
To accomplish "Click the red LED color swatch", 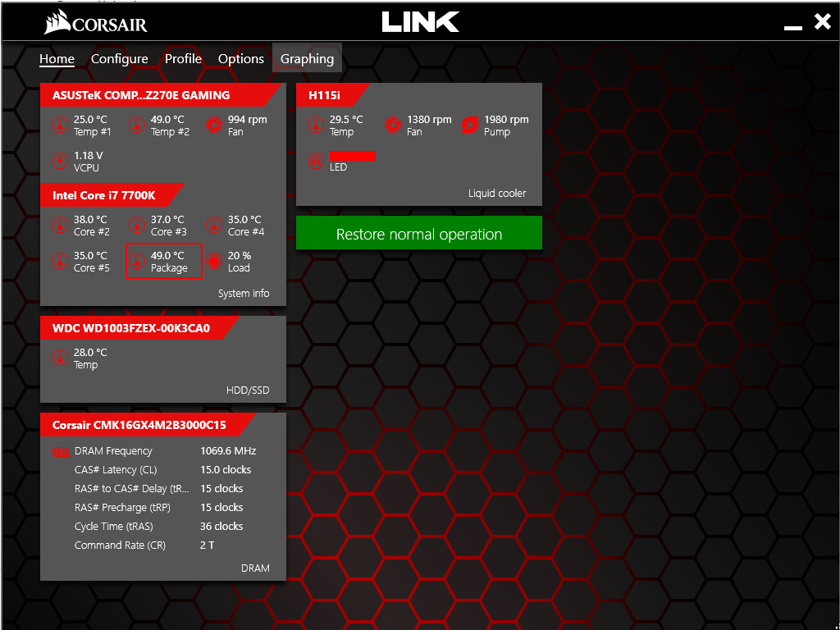I will click(353, 155).
